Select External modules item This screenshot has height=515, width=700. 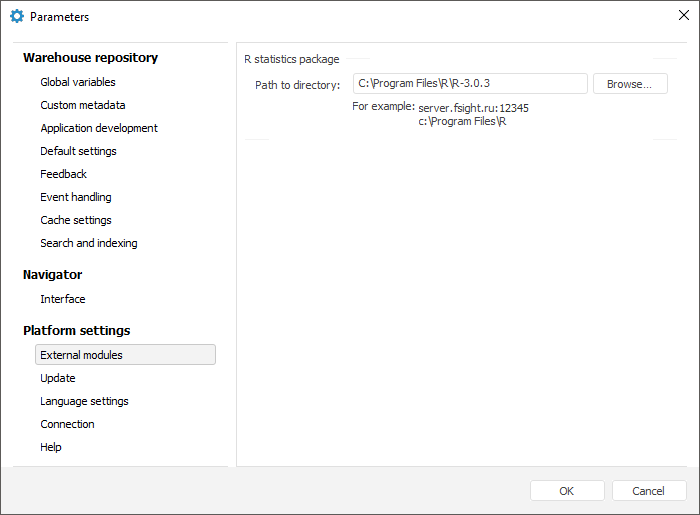82,355
